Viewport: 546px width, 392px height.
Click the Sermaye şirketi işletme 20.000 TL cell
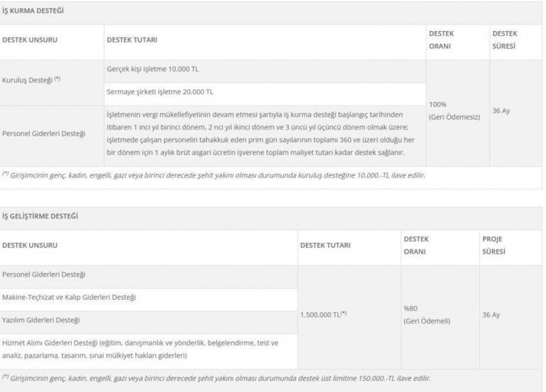click(160, 92)
